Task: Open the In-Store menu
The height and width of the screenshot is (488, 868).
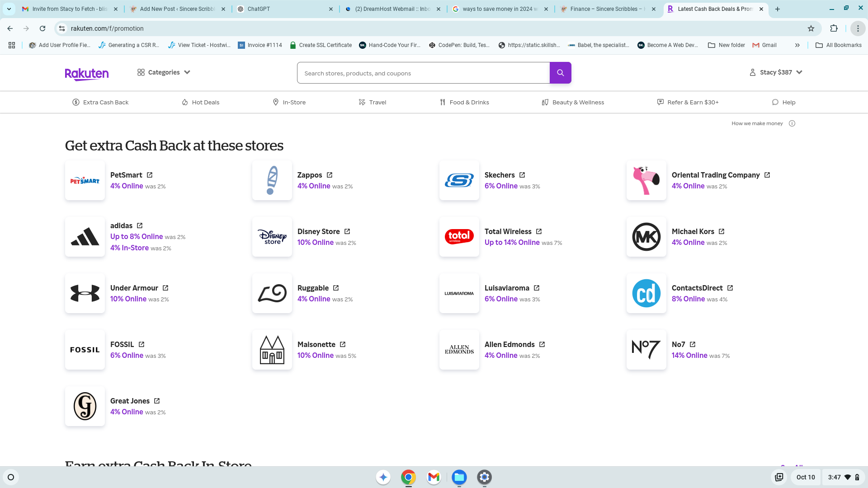Action: (289, 103)
